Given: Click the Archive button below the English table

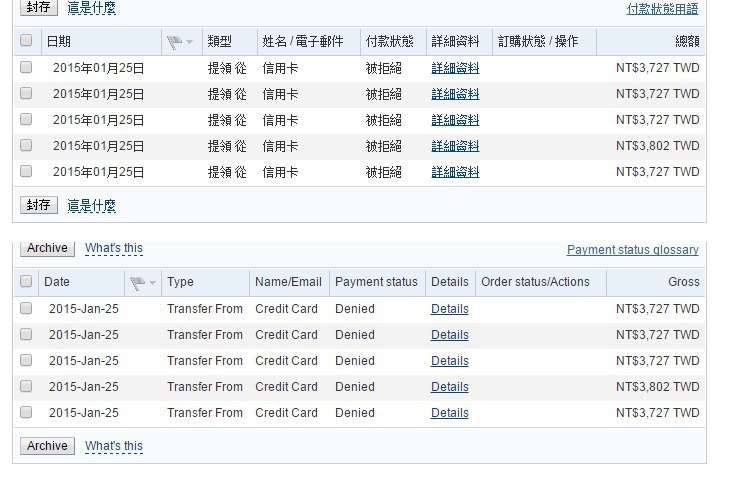Looking at the screenshot, I should pyautogui.click(x=47, y=446).
